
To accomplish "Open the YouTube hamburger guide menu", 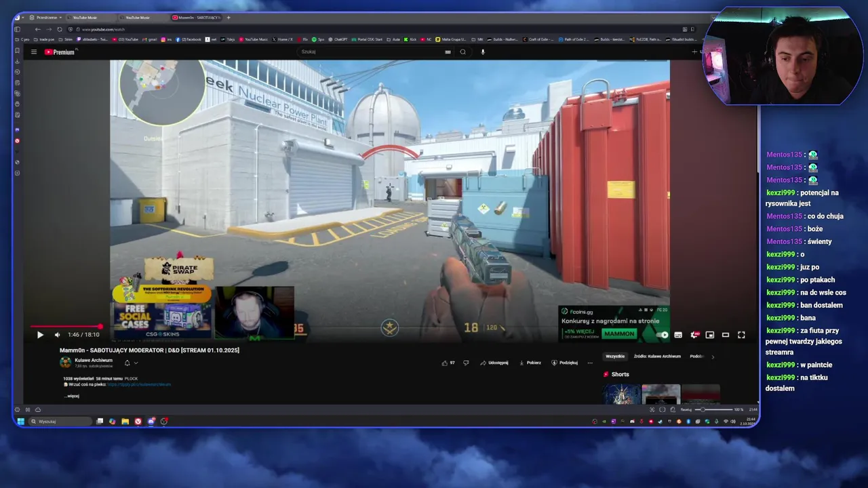I will [x=34, y=52].
